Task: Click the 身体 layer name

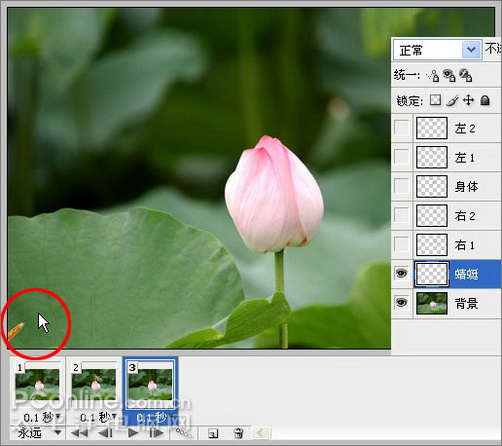Action: (466, 187)
